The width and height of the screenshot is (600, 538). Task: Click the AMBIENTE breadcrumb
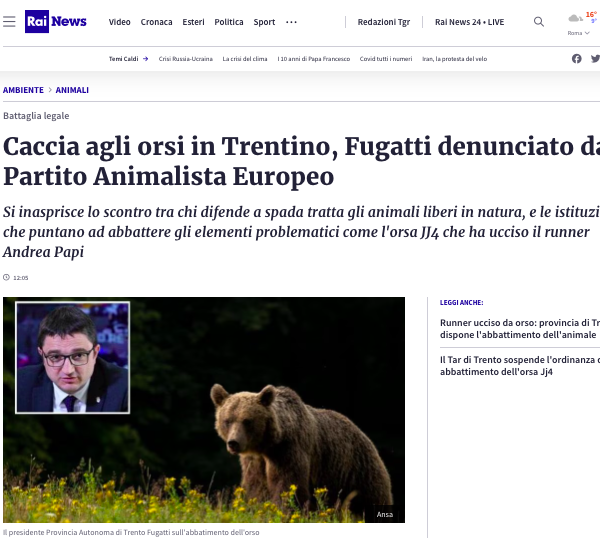tap(23, 90)
